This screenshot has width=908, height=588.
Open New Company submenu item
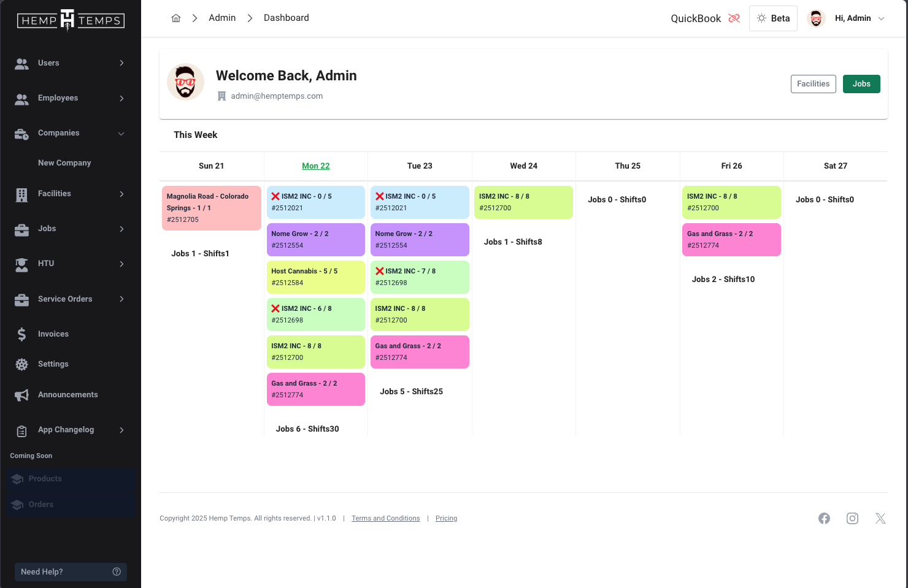pyautogui.click(x=64, y=163)
